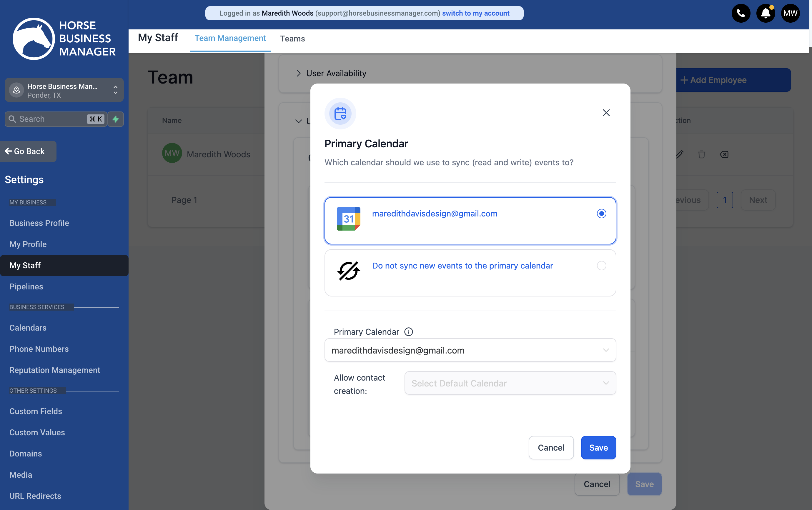Click Save in Primary Calendar dialog
Image resolution: width=812 pixels, height=510 pixels.
pyautogui.click(x=598, y=448)
